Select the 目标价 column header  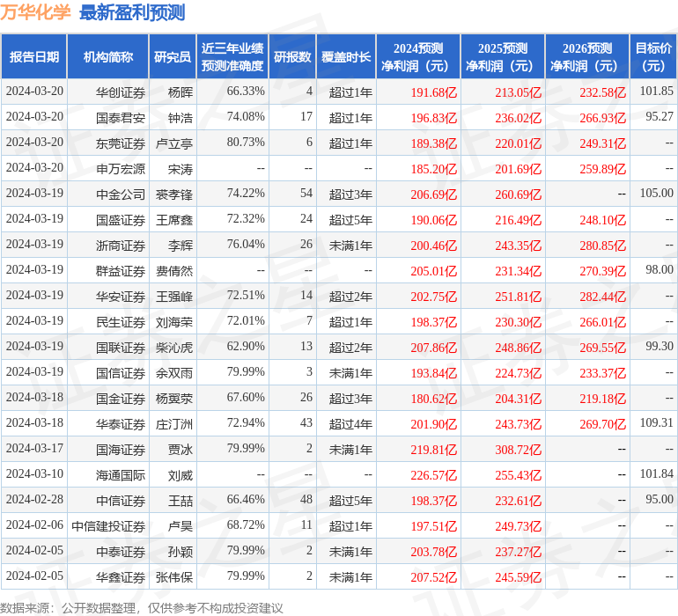[x=653, y=56]
